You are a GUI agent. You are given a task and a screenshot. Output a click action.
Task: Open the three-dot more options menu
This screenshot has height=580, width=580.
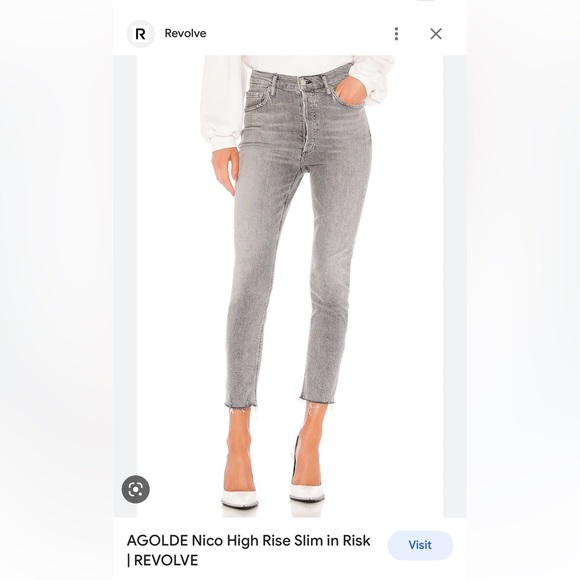click(x=396, y=34)
